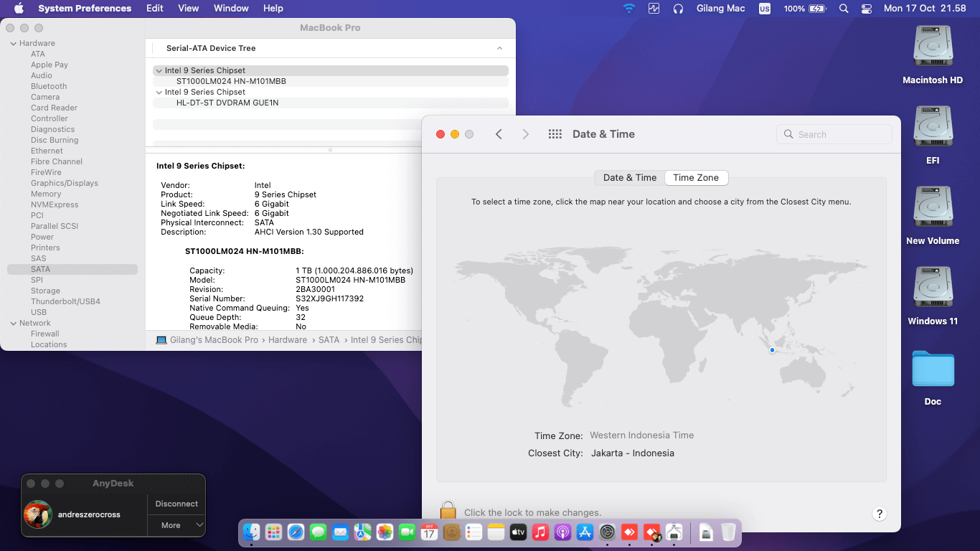
Task: Open Spotlight search in the menu bar
Action: pyautogui.click(x=844, y=9)
